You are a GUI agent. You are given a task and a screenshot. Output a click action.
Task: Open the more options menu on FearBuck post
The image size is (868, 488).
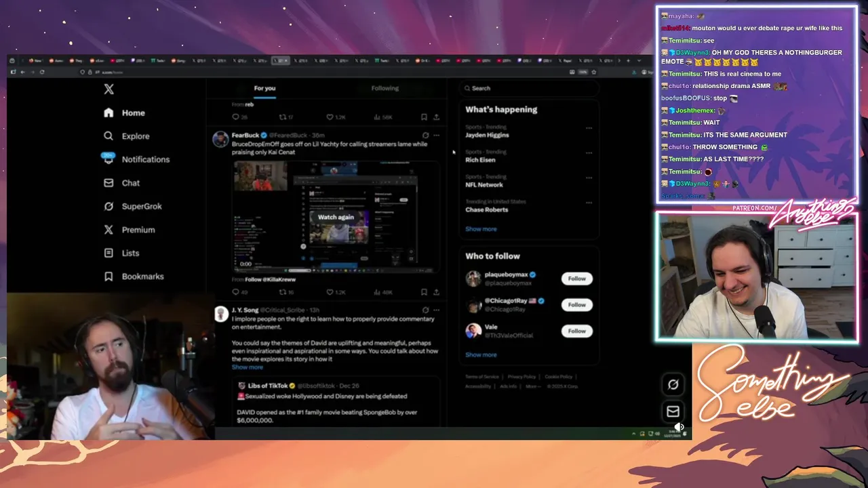(x=436, y=136)
